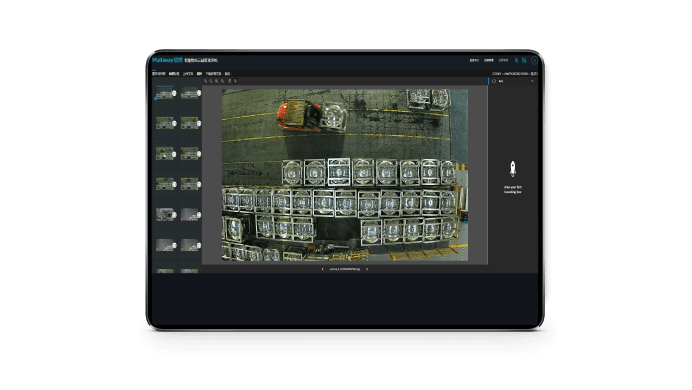
Task: Open the second menu item in the sub-menu bar
Action: pos(174,74)
